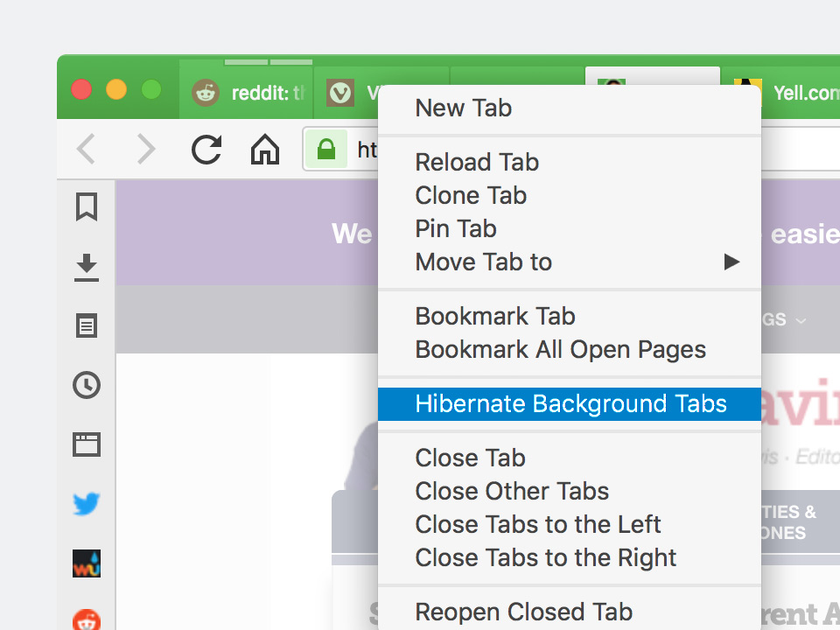Switch to the Yell.com tab

tap(781, 92)
